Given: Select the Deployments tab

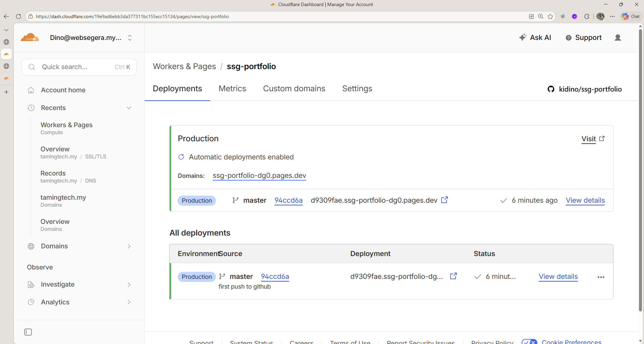Looking at the screenshot, I should click(x=177, y=89).
